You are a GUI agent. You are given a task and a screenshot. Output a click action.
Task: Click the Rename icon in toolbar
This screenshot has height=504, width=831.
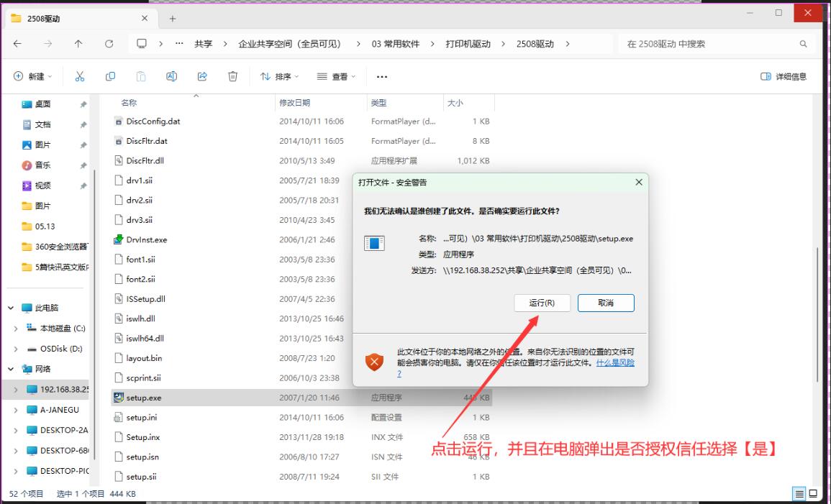tap(171, 76)
